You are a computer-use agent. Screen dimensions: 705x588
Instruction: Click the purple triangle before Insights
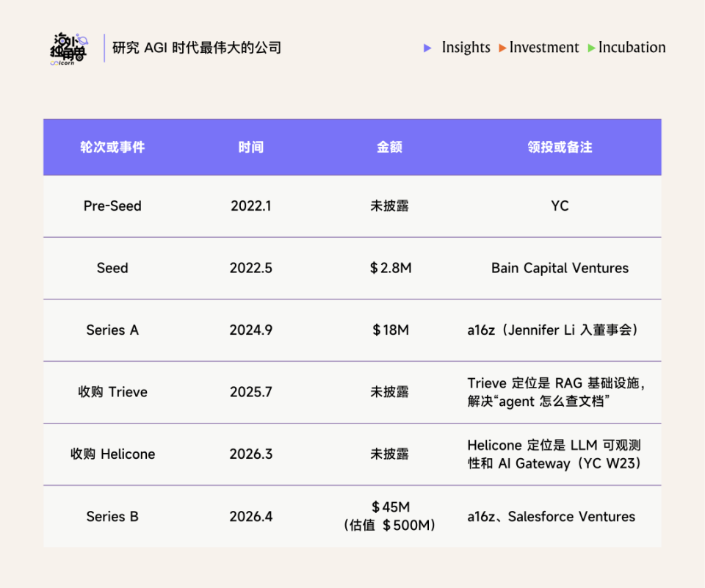pyautogui.click(x=427, y=48)
